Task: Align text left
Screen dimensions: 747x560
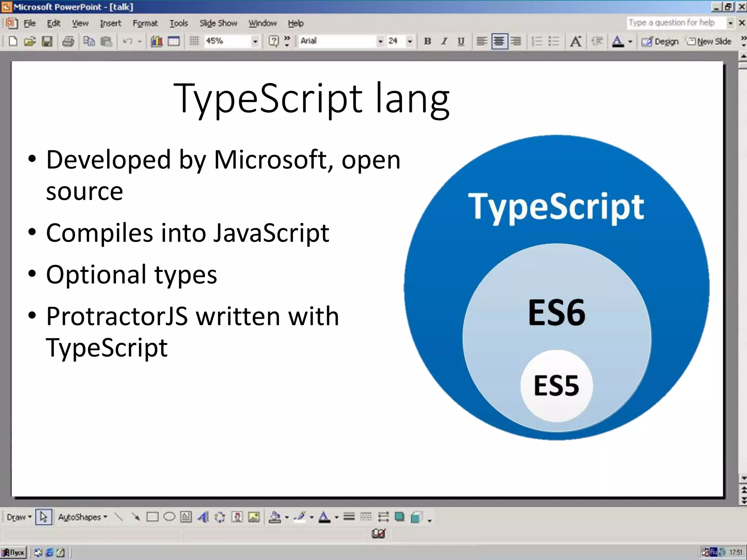Action: (x=482, y=41)
